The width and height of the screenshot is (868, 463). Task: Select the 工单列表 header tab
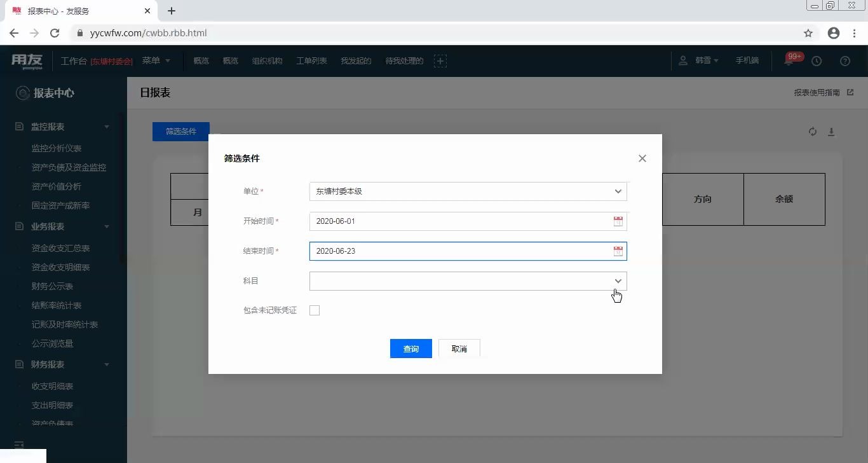(x=311, y=61)
